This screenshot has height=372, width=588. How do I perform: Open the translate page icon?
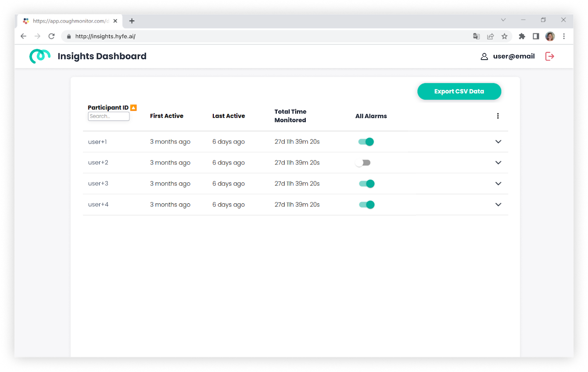click(476, 36)
